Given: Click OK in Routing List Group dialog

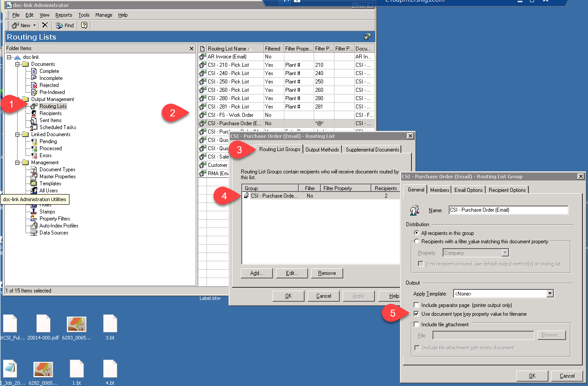Looking at the screenshot, I should (x=532, y=376).
